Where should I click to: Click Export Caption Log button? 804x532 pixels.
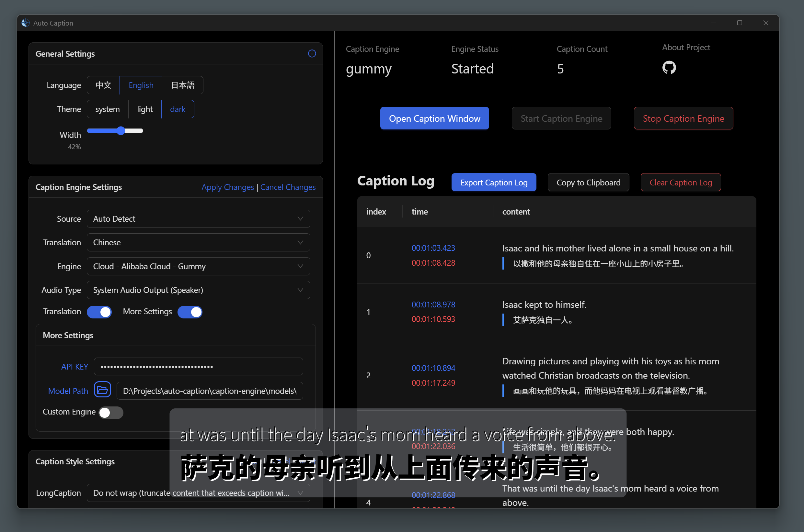494,183
